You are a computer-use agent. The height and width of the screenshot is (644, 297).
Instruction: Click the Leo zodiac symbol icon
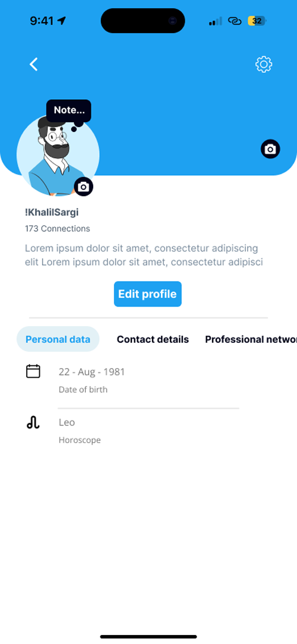[33, 422]
